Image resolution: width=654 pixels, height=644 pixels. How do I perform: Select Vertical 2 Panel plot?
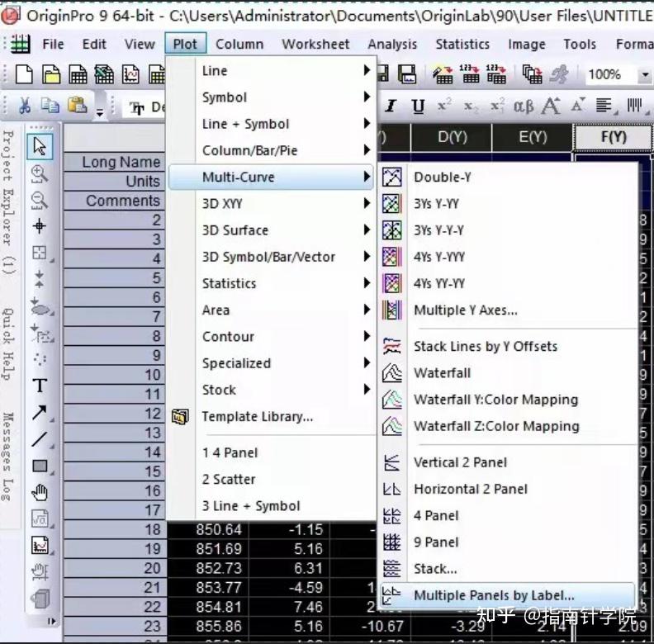click(508, 462)
